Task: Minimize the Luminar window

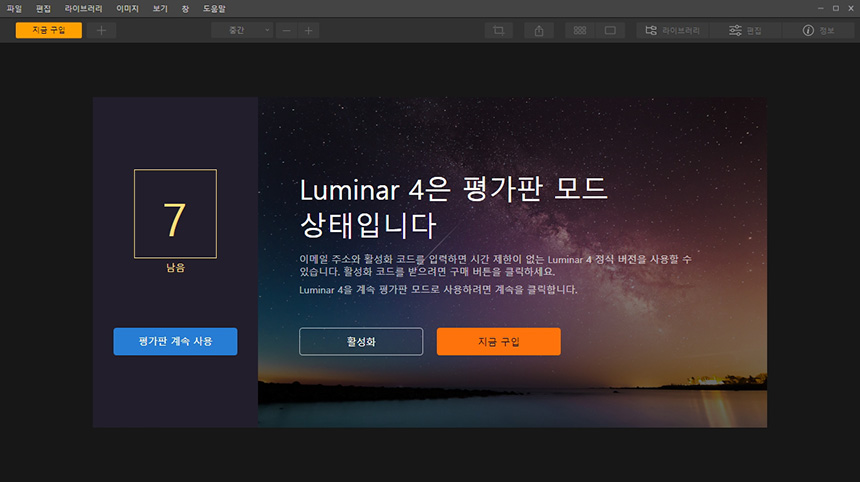Action: tap(821, 8)
